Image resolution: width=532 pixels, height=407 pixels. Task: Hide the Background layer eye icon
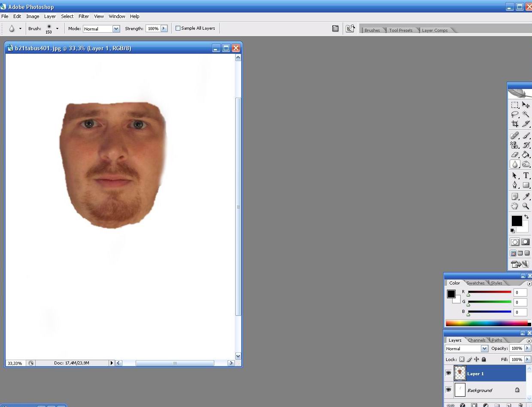click(448, 390)
